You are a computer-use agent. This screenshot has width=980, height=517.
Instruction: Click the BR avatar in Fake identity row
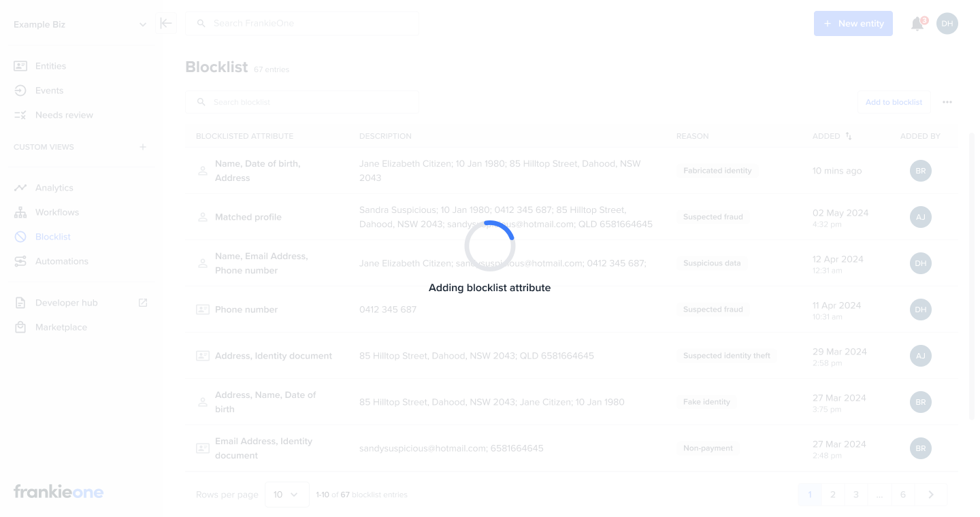pos(921,402)
